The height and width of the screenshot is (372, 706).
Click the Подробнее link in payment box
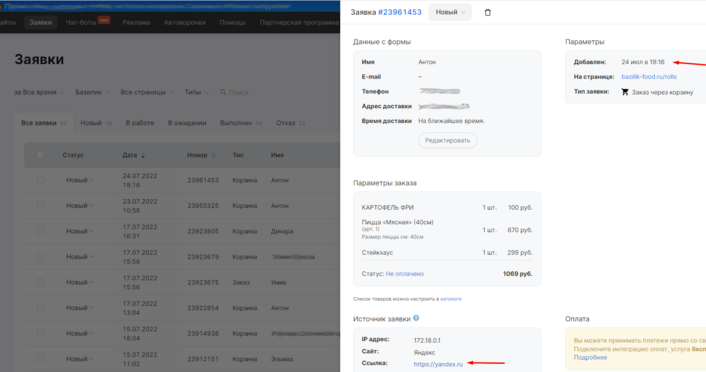click(590, 357)
